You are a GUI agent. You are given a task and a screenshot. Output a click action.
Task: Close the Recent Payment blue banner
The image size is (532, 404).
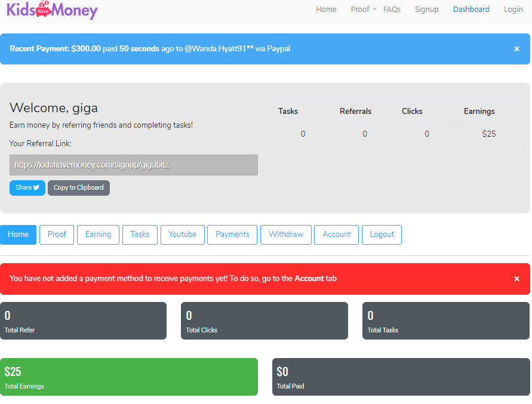coord(516,49)
